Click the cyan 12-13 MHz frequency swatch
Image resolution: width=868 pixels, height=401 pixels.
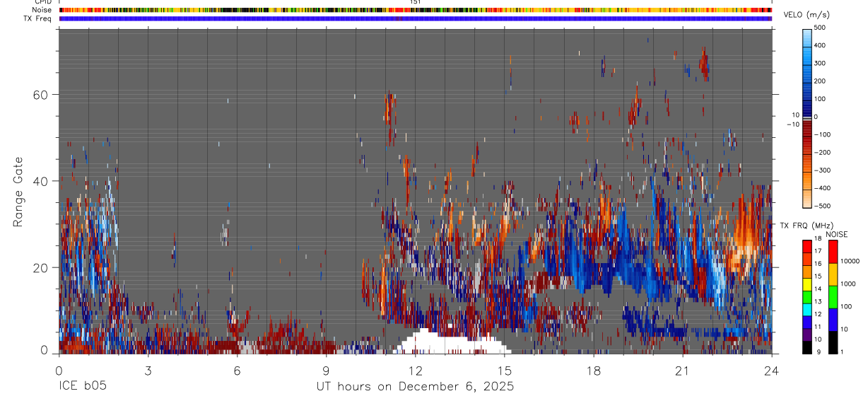click(x=807, y=308)
